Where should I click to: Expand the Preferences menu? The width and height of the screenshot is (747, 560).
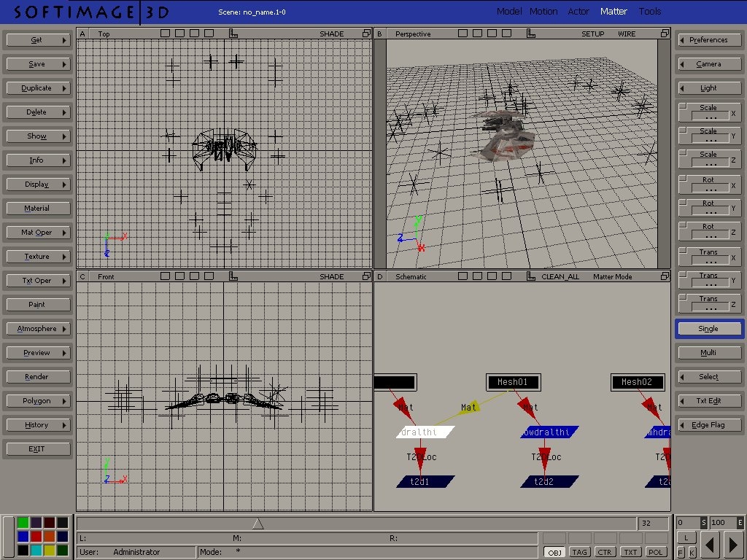coord(709,40)
